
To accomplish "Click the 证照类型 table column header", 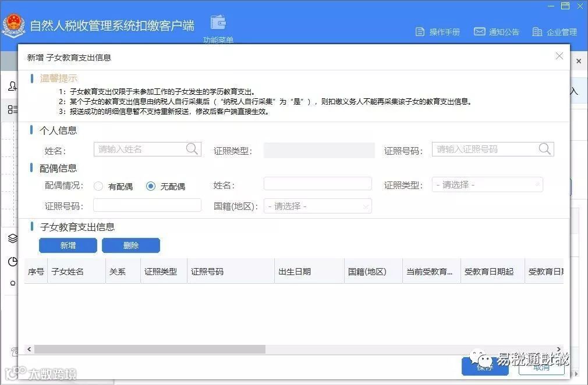I will [x=164, y=271].
